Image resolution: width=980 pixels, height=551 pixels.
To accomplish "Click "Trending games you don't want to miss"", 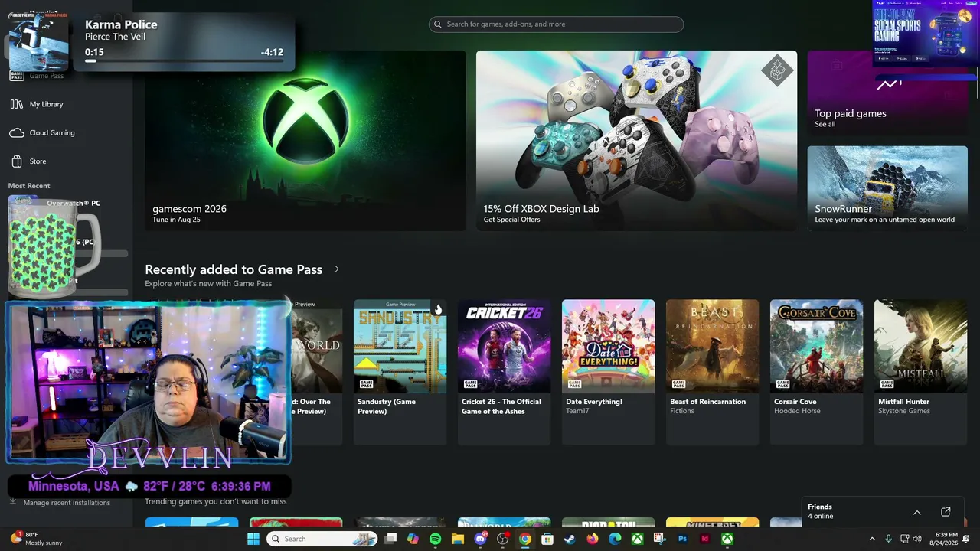I will click(216, 501).
